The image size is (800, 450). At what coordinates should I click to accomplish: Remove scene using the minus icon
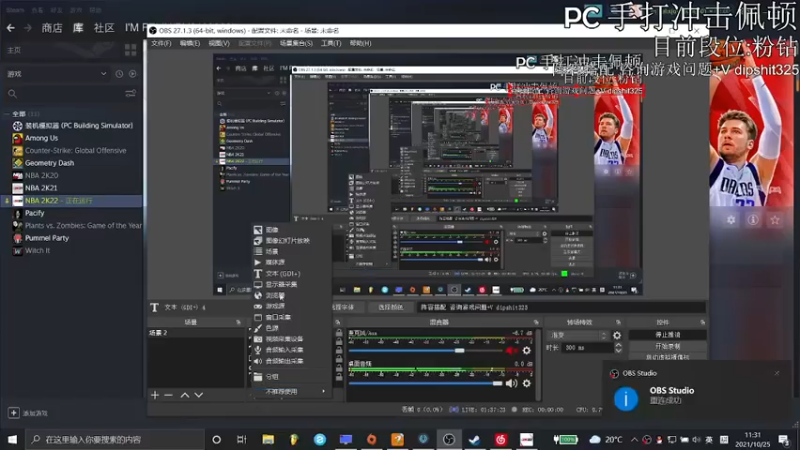[168, 395]
